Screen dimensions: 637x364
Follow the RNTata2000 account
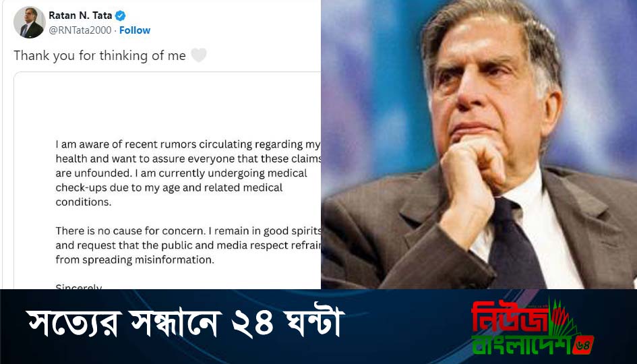(x=135, y=30)
